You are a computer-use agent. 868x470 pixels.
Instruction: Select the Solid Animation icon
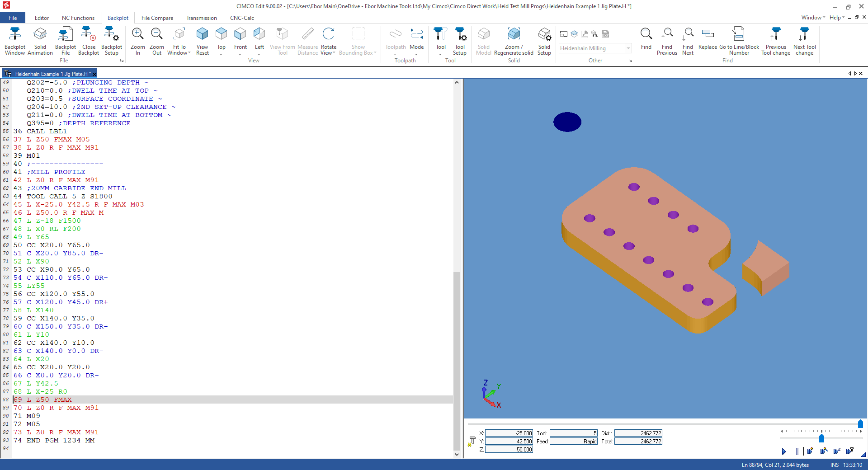pos(40,41)
